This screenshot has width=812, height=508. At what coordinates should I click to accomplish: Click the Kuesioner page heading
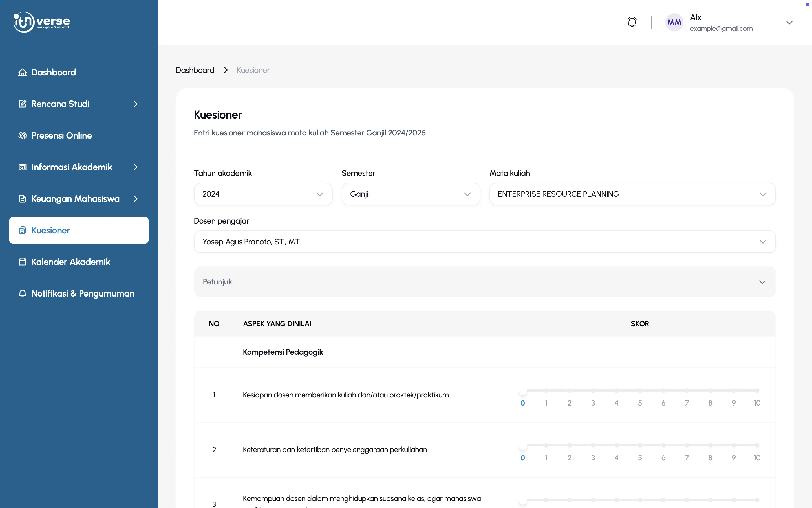pos(218,115)
